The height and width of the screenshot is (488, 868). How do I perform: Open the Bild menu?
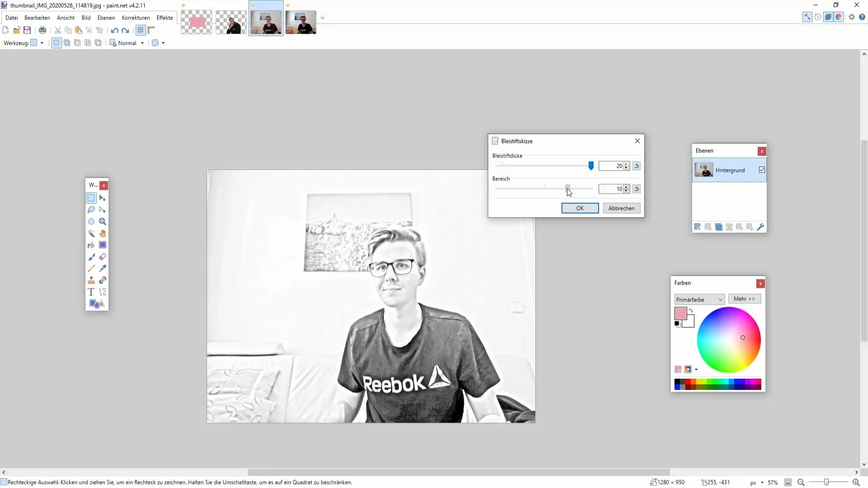[x=86, y=18]
